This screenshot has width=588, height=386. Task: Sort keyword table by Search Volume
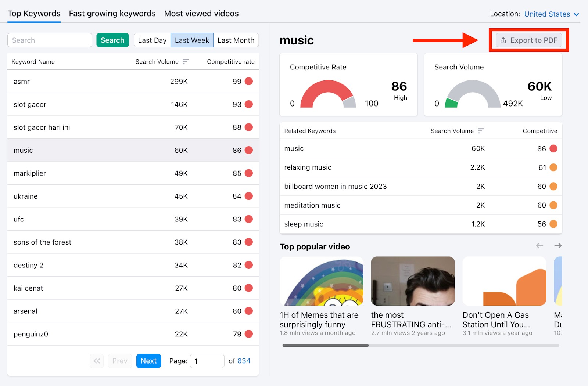pos(186,61)
